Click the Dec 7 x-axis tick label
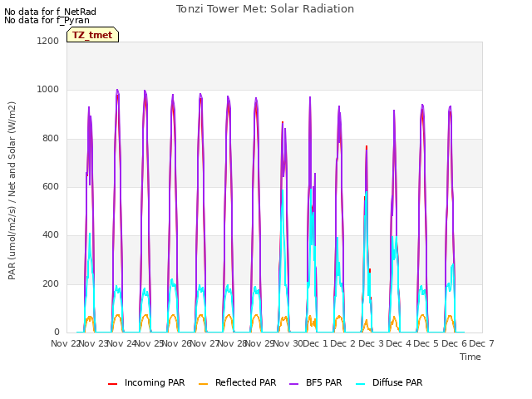The image size is (532, 399). [x=481, y=343]
